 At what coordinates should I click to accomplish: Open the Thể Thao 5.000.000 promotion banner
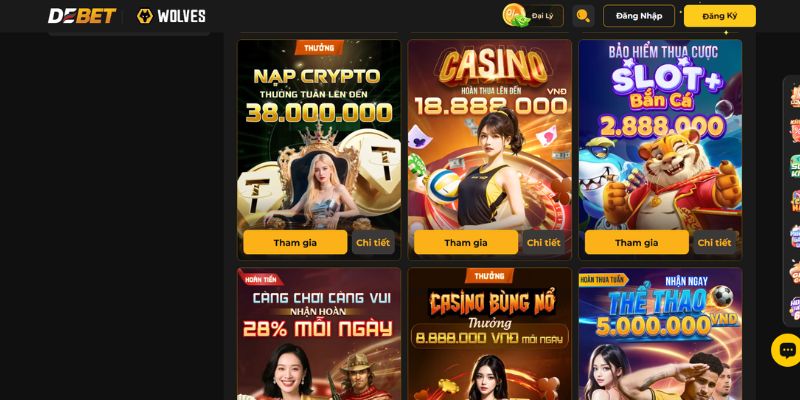tap(660, 334)
